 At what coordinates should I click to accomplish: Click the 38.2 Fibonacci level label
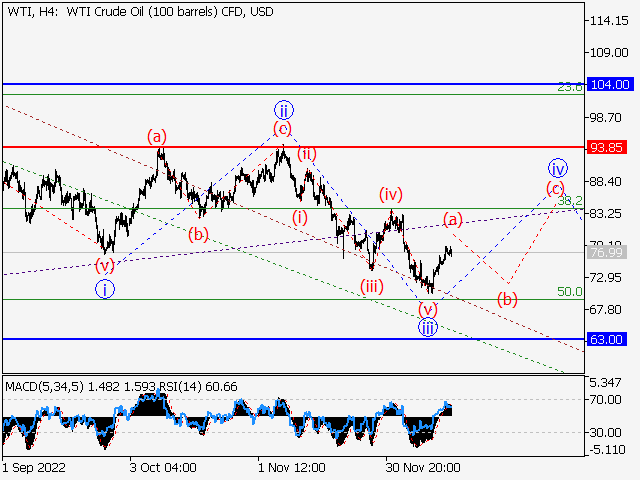[x=570, y=200]
